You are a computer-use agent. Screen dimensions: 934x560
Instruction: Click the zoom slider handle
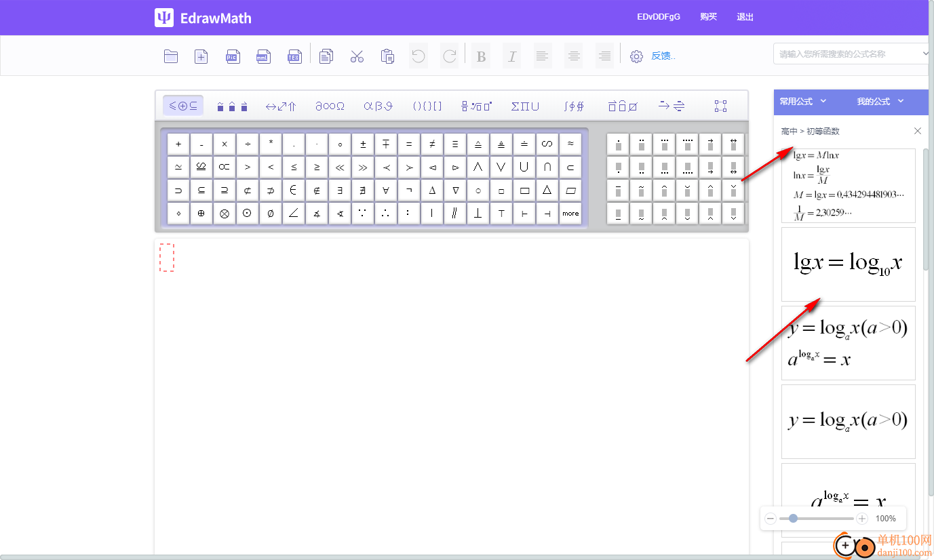(793, 519)
